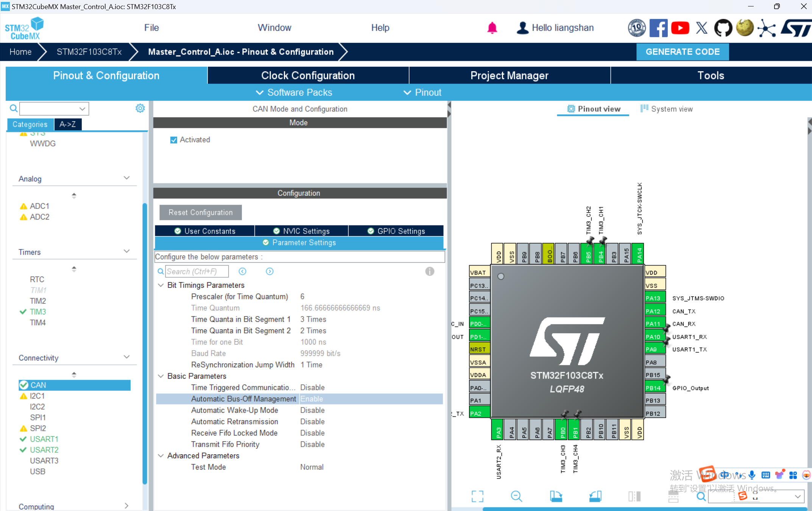This screenshot has height=511, width=812.
Task: Uncheck the CAN Activated checkbox
Action: point(174,140)
